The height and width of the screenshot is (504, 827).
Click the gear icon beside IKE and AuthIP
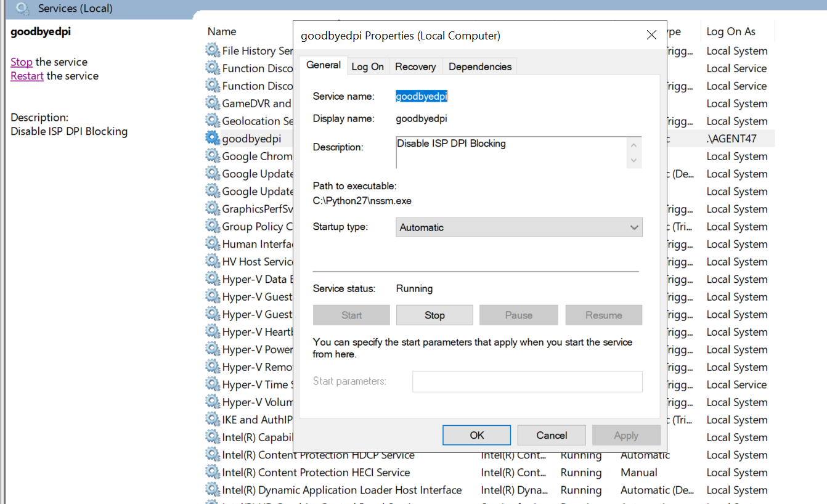click(213, 419)
